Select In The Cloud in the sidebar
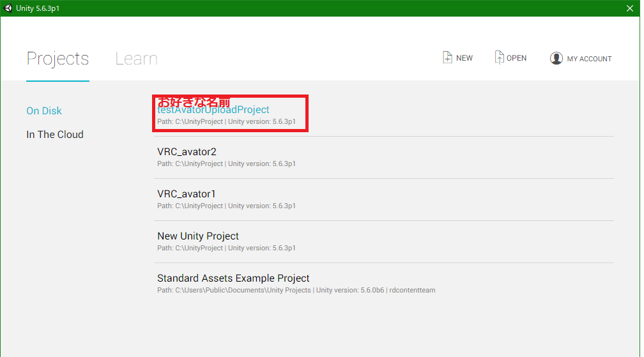The height and width of the screenshot is (357, 644). [x=55, y=135]
